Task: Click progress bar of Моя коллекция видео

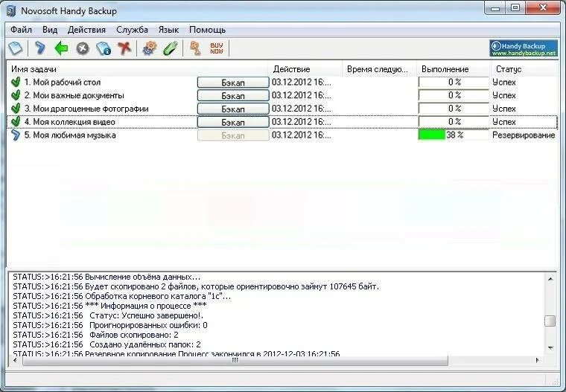Action: click(x=454, y=122)
